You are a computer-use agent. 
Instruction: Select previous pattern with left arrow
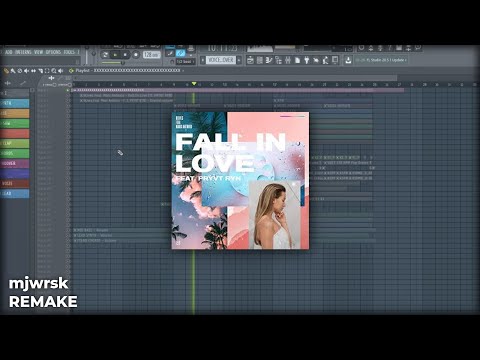[202, 60]
